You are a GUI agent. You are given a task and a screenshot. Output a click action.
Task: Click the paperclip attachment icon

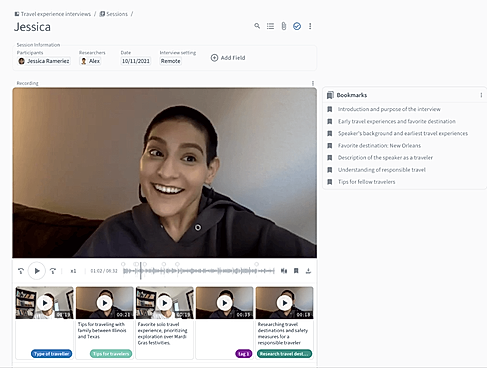tap(284, 26)
